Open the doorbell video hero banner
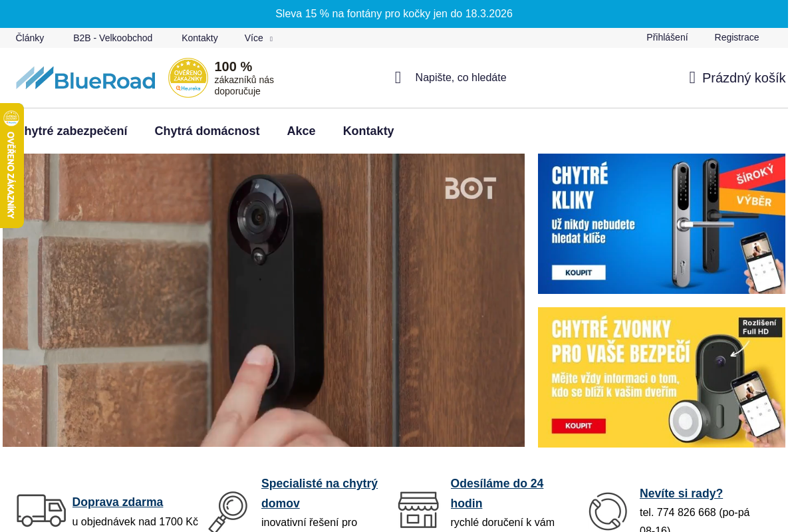This screenshot has height=532, width=798. [263, 300]
